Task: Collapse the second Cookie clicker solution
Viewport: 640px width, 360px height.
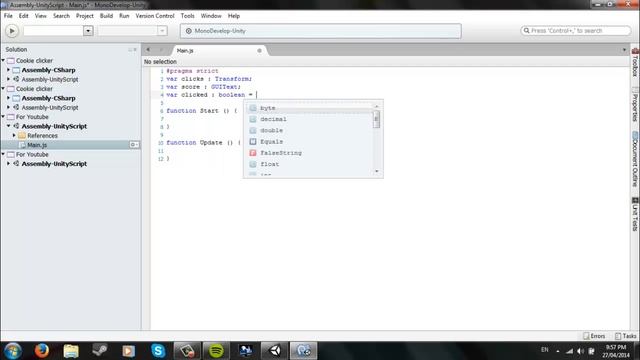Action: click(x=3, y=89)
